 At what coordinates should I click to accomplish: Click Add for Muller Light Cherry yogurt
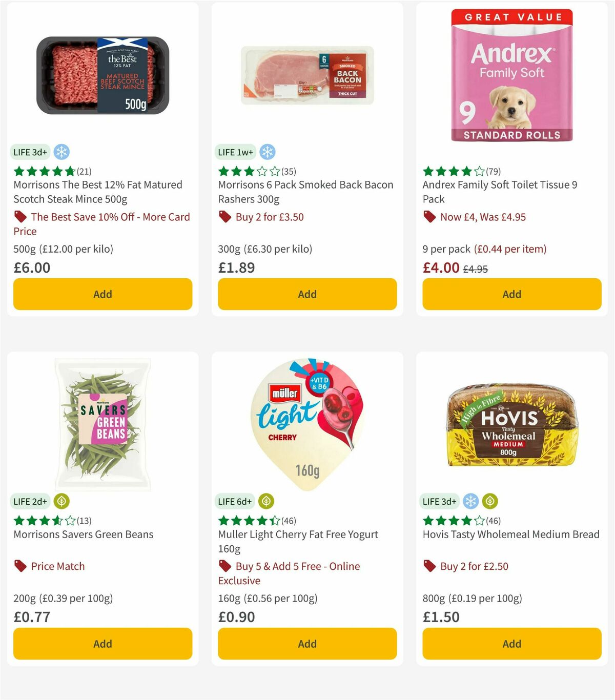[x=306, y=644]
